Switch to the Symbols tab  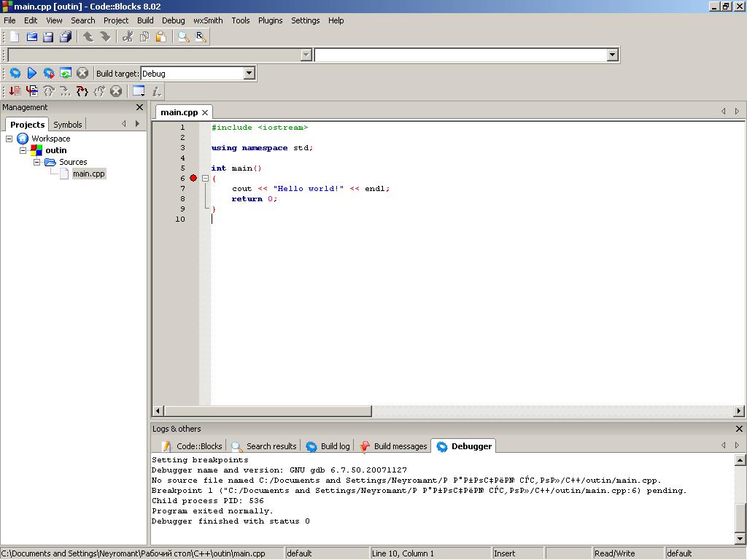68,125
